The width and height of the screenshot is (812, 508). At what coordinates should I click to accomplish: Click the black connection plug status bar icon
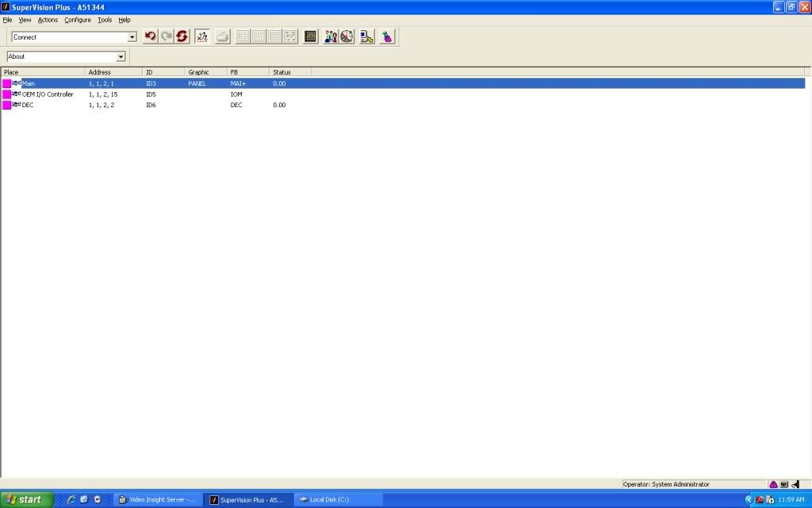pyautogui.click(x=795, y=484)
